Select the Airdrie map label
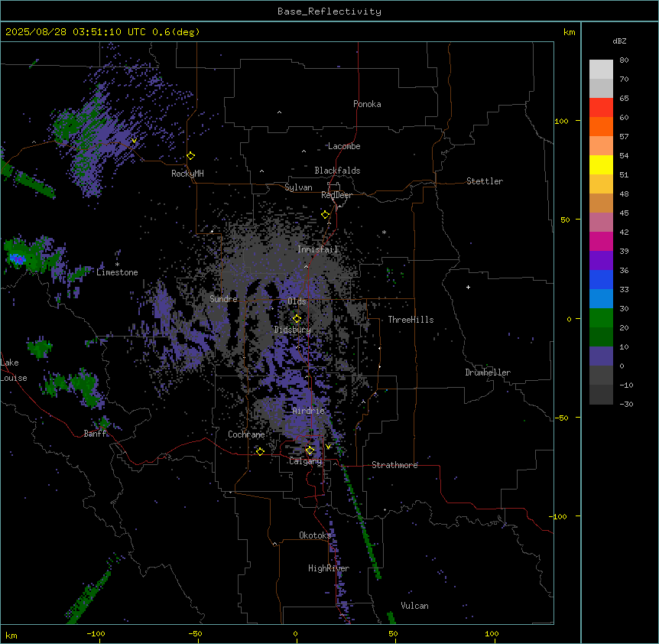659x644 pixels. point(308,411)
